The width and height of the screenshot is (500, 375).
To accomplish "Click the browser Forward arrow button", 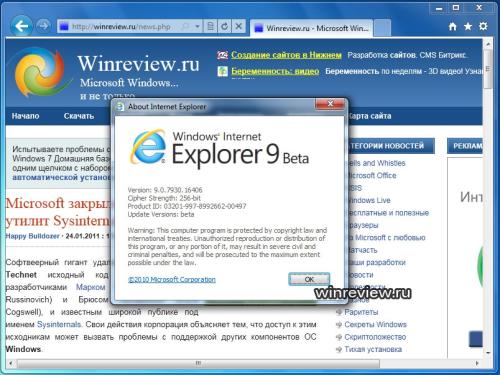I will [43, 26].
